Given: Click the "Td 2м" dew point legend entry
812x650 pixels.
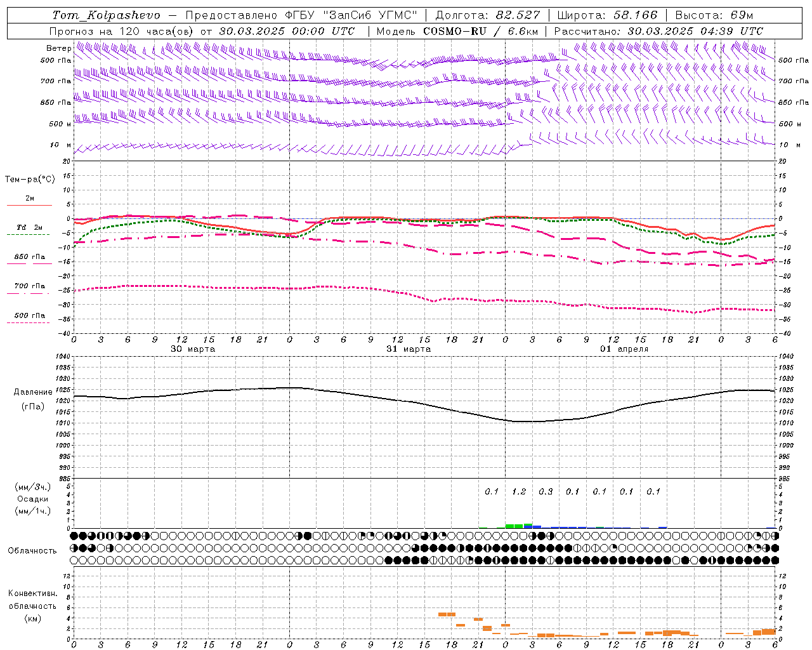Looking at the screenshot, I should pyautogui.click(x=29, y=227).
